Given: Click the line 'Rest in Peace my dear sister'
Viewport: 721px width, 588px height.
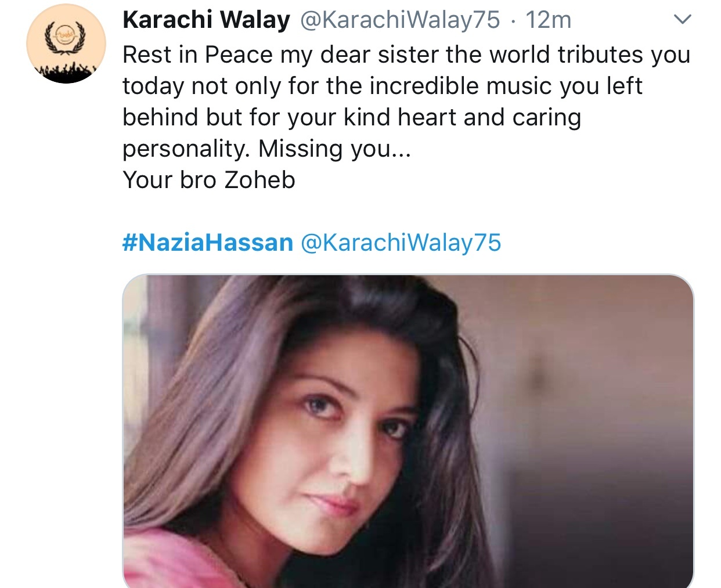Looking at the screenshot, I should click(x=406, y=55).
